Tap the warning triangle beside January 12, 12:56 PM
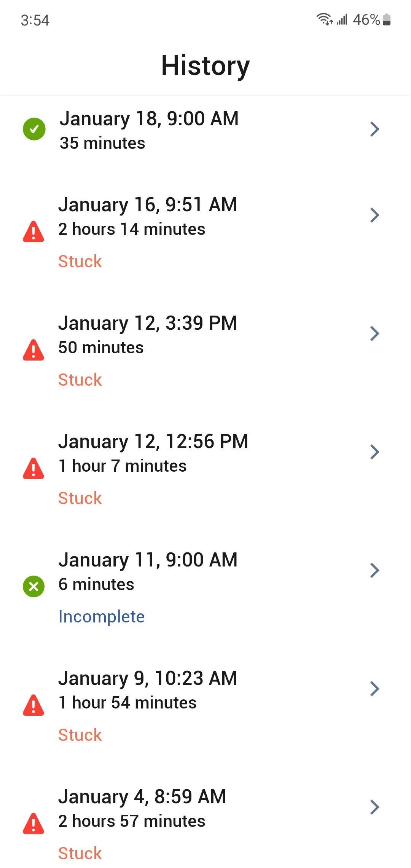This screenshot has height=868, width=411. pyautogui.click(x=33, y=469)
